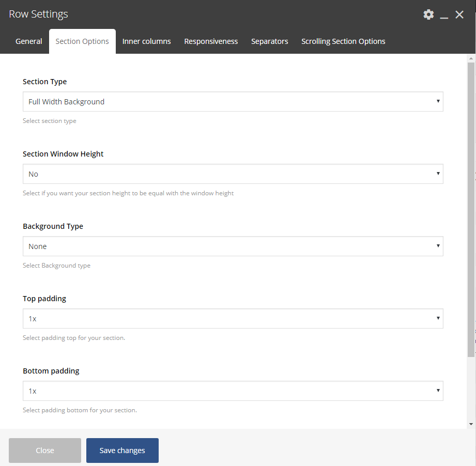The width and height of the screenshot is (476, 466).
Task: Expand the Section Type dropdown
Action: [233, 102]
